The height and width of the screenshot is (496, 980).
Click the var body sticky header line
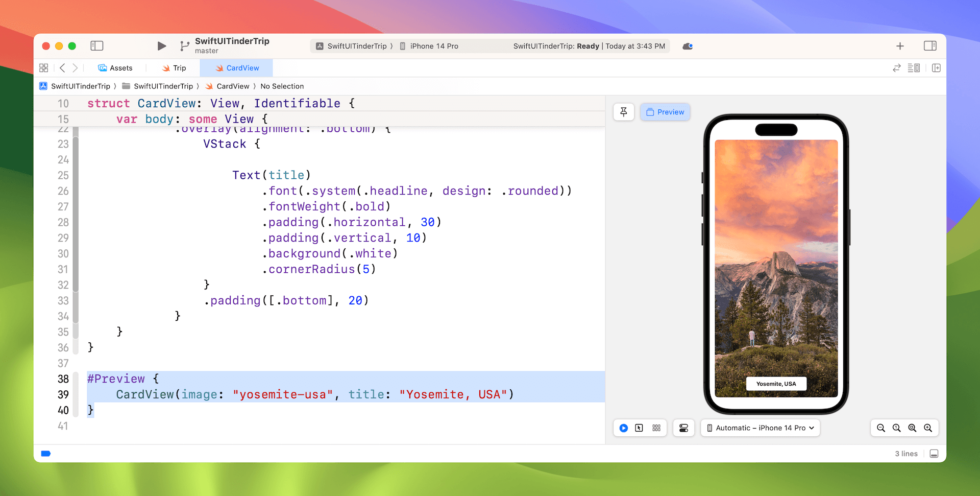click(192, 119)
